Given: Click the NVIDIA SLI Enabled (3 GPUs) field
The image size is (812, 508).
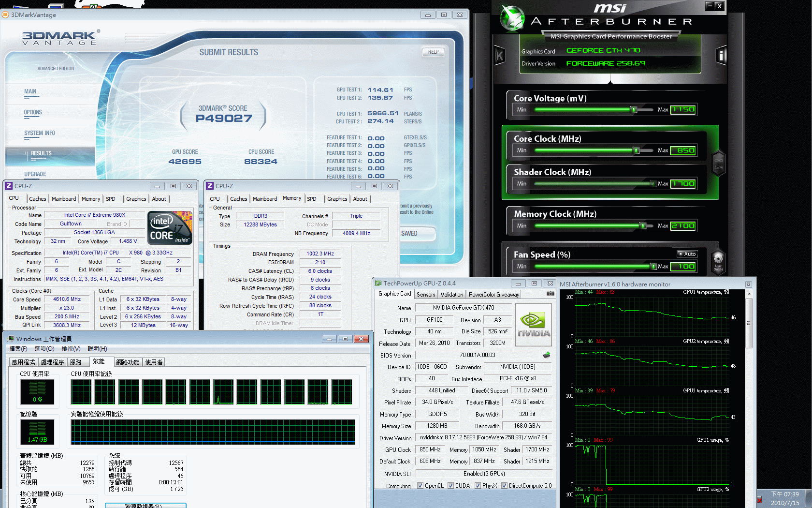Looking at the screenshot, I should point(484,474).
